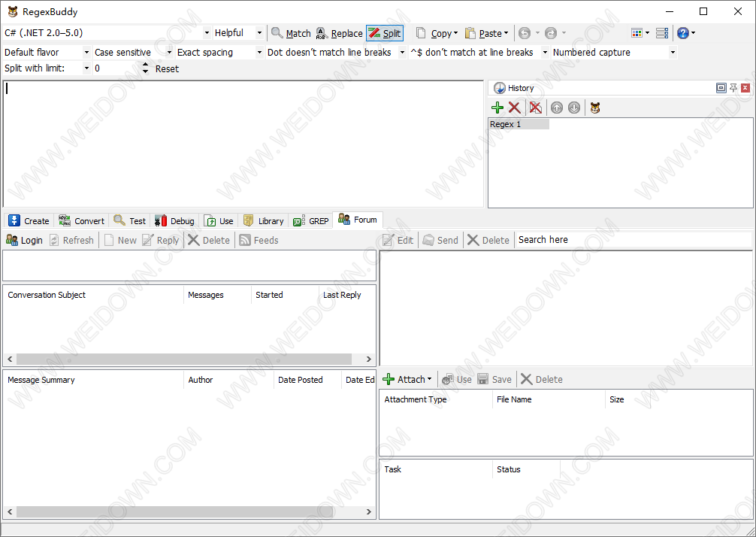
Task: Open the Split with limit dropdown
Action: coord(86,68)
